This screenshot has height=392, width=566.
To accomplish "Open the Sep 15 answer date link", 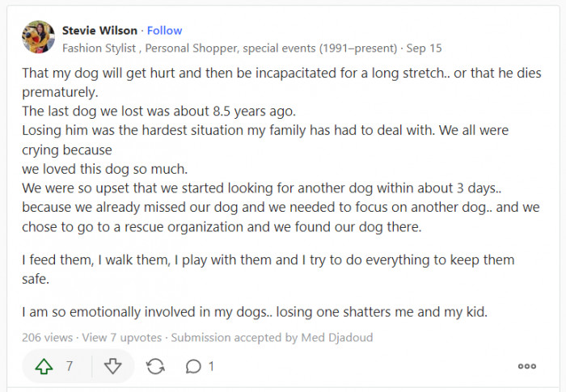I will pyautogui.click(x=424, y=48).
